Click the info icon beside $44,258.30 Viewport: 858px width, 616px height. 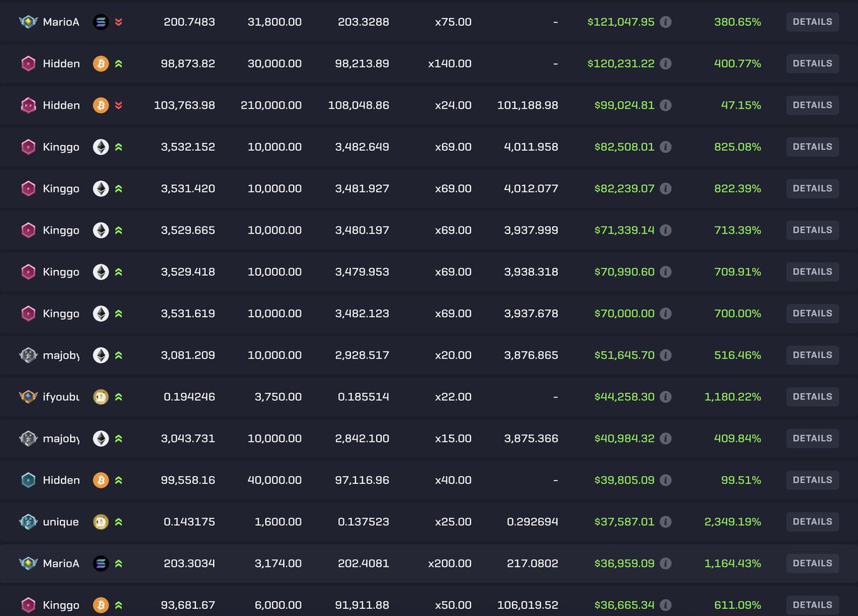coord(666,397)
